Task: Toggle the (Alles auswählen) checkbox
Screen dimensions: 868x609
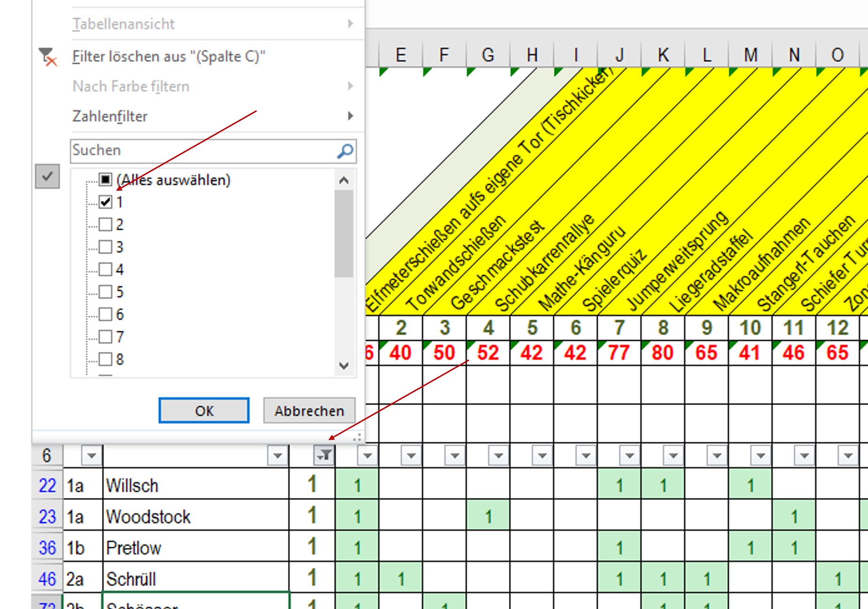Action: tap(105, 180)
